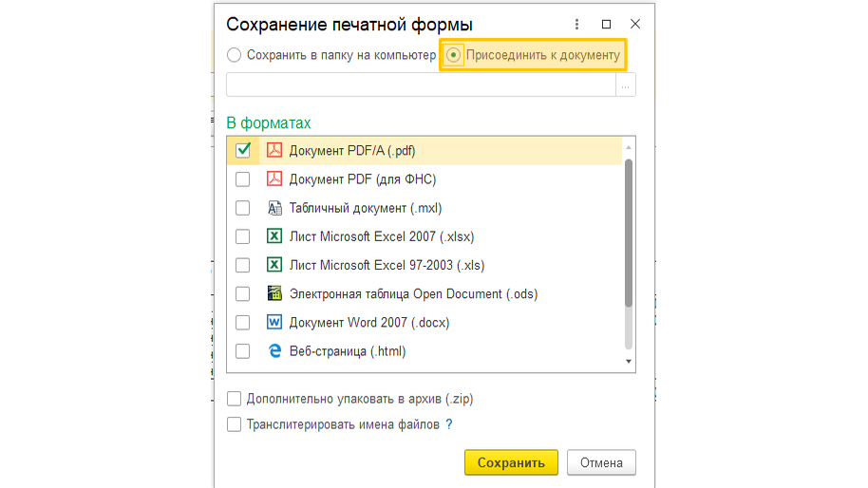This screenshot has height=488, width=868.
Task: Click the Веб-страница (.html) browser icon
Action: [x=274, y=351]
